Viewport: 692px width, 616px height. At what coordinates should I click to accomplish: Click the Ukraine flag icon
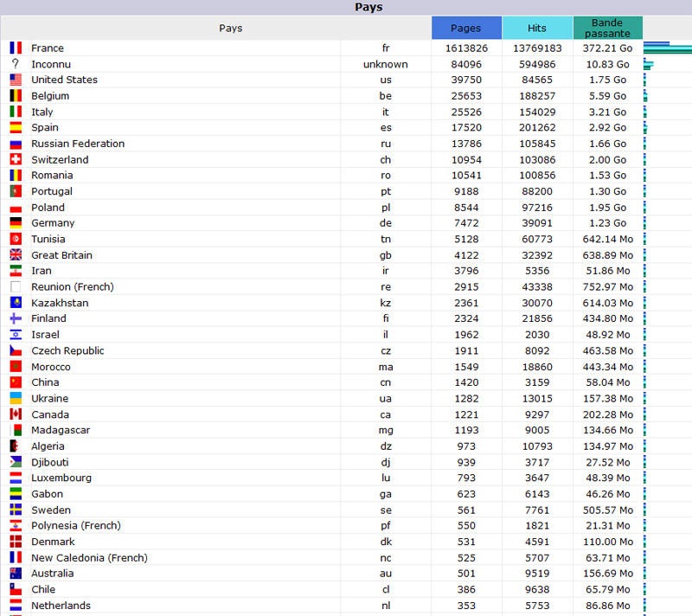click(x=16, y=398)
